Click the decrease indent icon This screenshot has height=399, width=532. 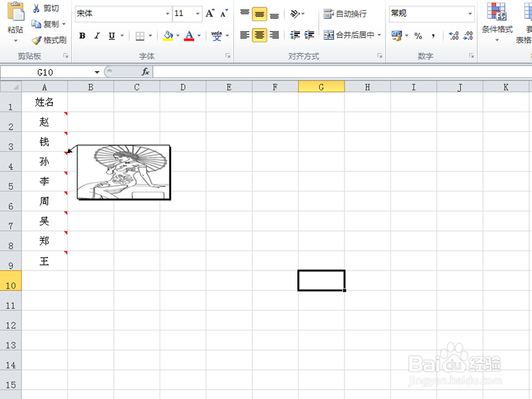pyautogui.click(x=295, y=35)
